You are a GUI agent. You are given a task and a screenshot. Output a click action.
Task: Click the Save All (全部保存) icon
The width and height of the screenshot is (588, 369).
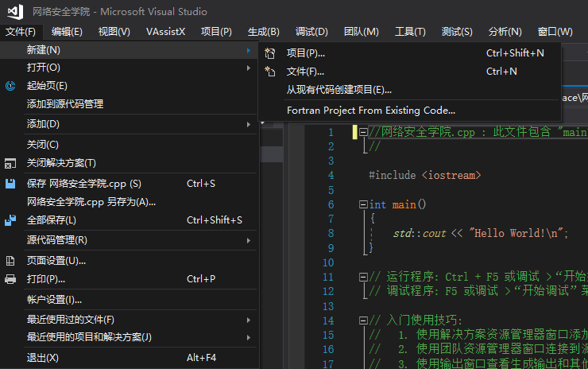10,220
